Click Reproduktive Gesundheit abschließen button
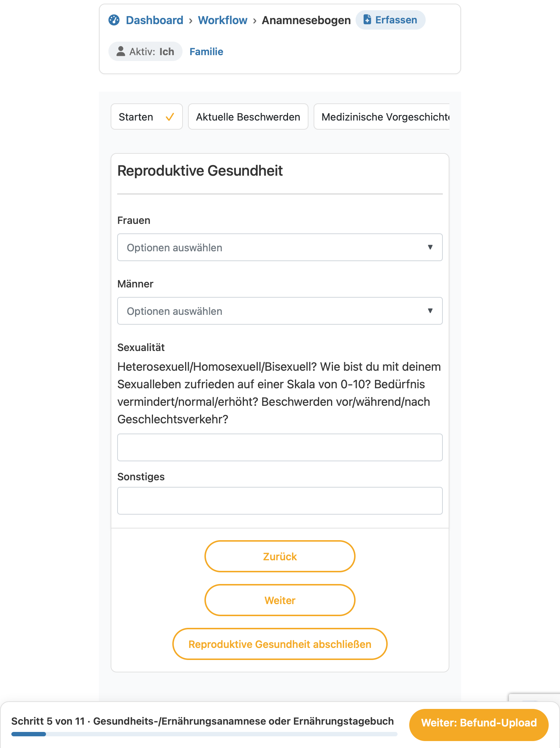This screenshot has height=748, width=560. pos(280,644)
